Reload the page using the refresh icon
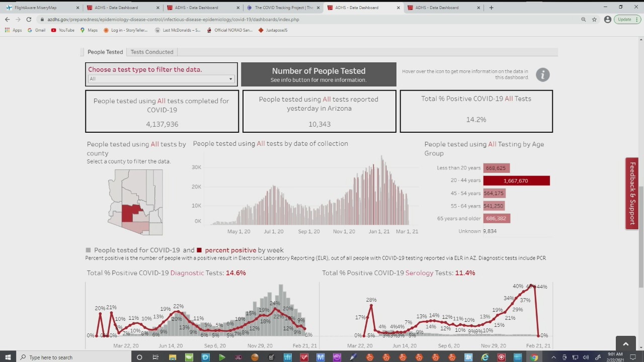The image size is (644, 362). 29,19
